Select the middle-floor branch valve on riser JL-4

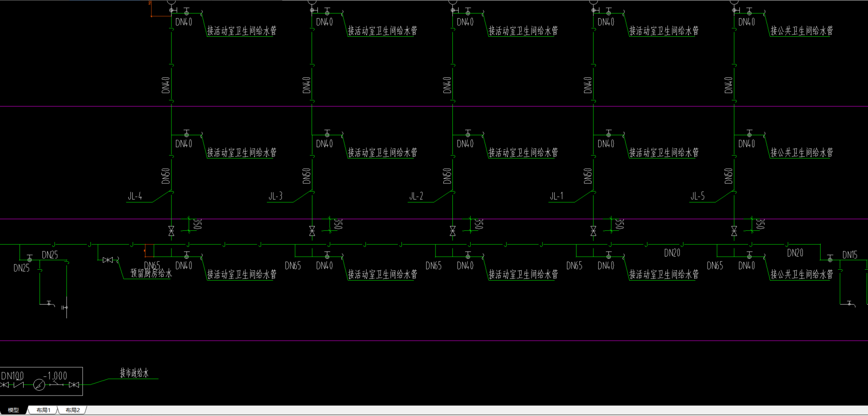point(186,134)
